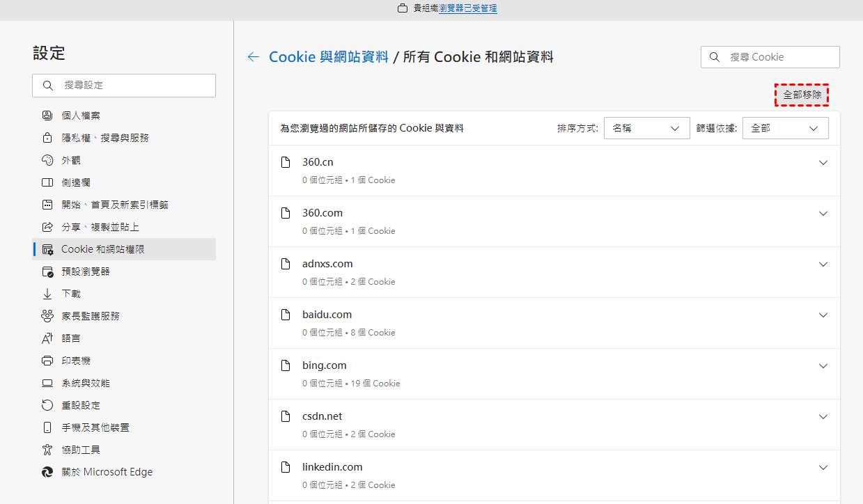The height and width of the screenshot is (504, 863).
Task: Click the 全部移除 button
Action: coord(802,95)
